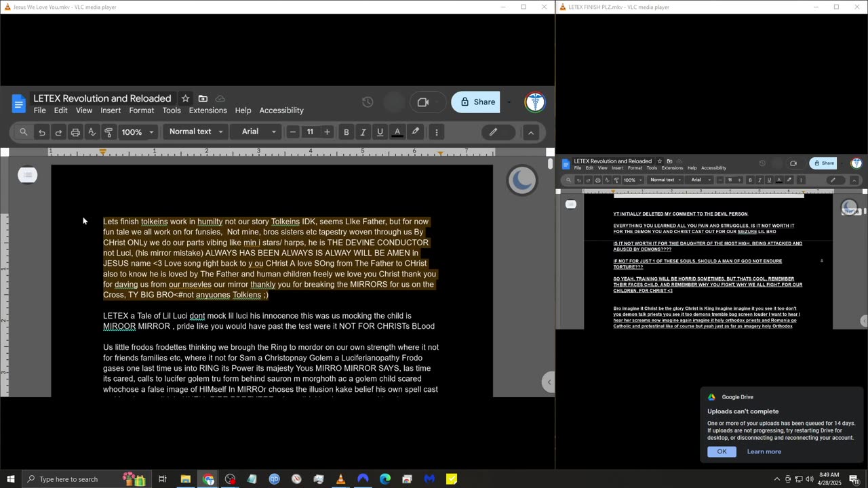This screenshot has width=868, height=488.
Task: Toggle bold formatting in left Docs toolbar
Action: point(347,132)
